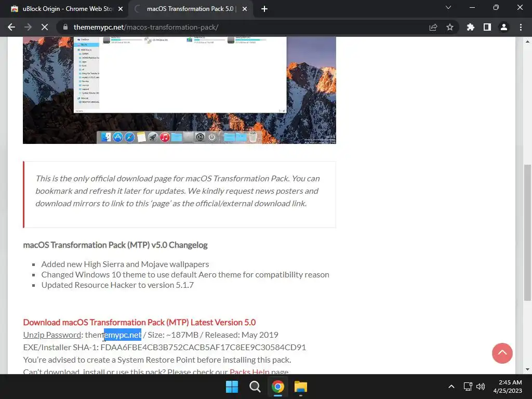532x399 pixels.
Task: Open the Chrome profile menu
Action: (504, 27)
